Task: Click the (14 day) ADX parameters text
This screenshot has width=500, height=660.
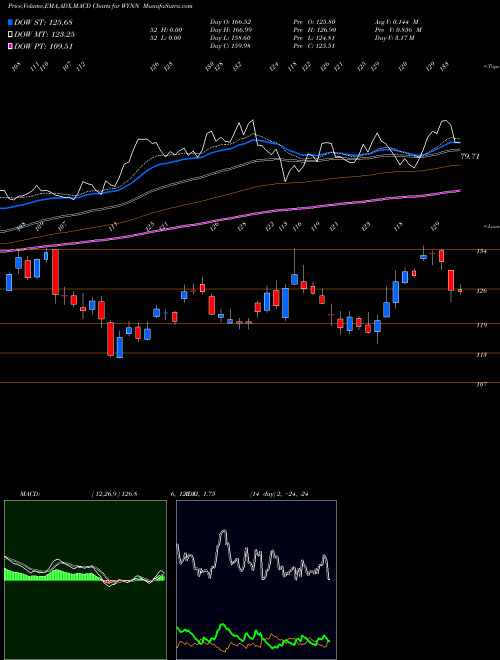Action: 279,494
